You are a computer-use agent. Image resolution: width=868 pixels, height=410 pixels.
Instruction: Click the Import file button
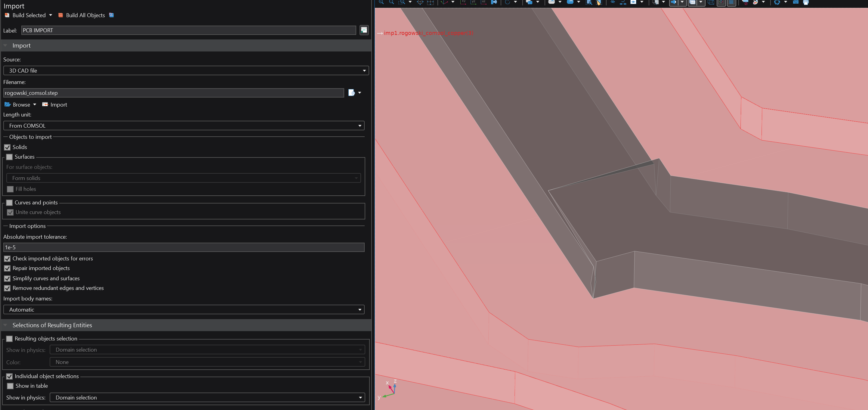[54, 104]
